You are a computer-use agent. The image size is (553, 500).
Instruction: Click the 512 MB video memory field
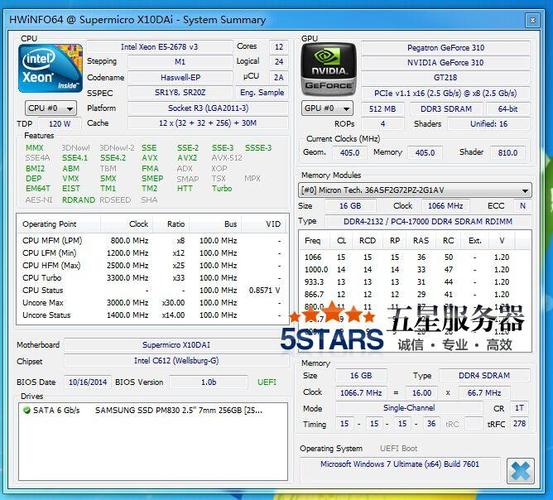[383, 109]
